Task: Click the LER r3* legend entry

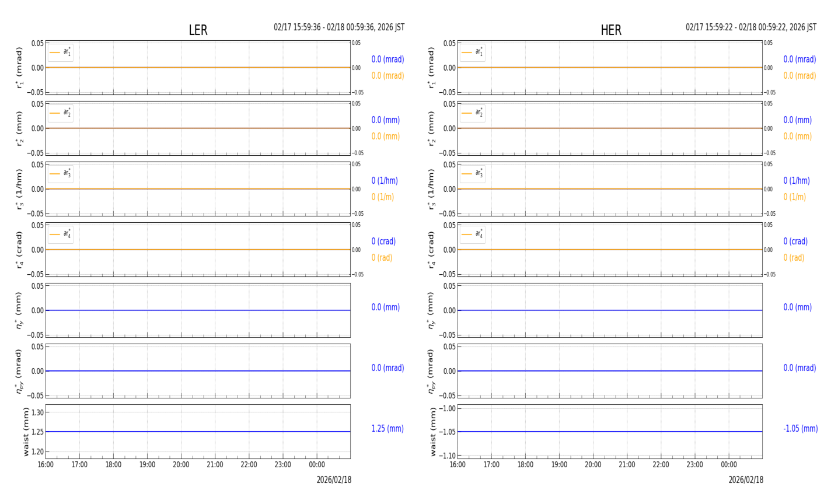Action: tap(61, 174)
